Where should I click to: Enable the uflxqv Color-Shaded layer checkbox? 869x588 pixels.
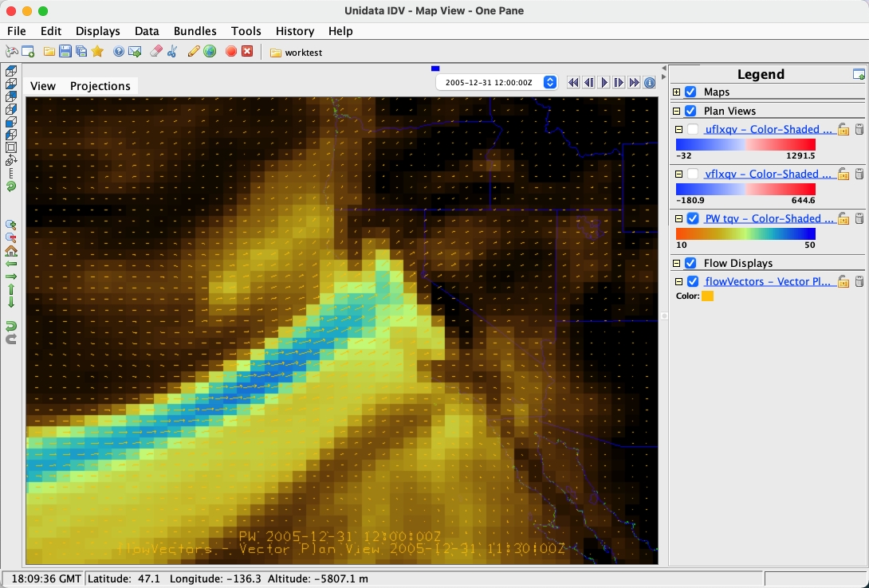693,130
